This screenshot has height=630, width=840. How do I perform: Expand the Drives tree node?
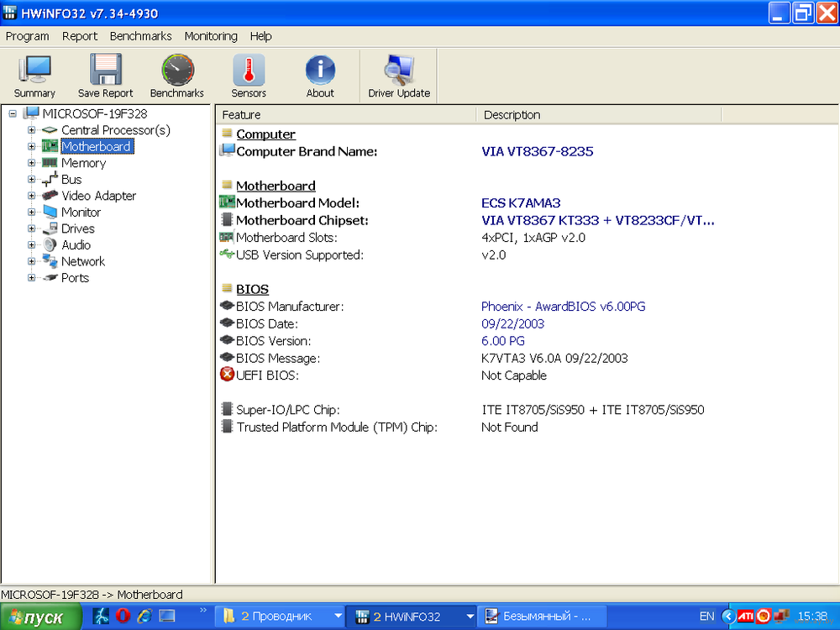pyautogui.click(x=32, y=228)
